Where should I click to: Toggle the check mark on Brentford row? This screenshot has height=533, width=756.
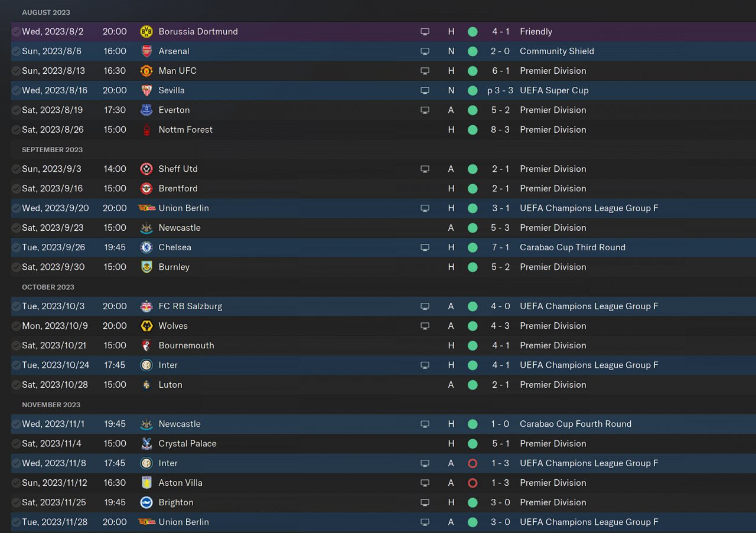[16, 189]
